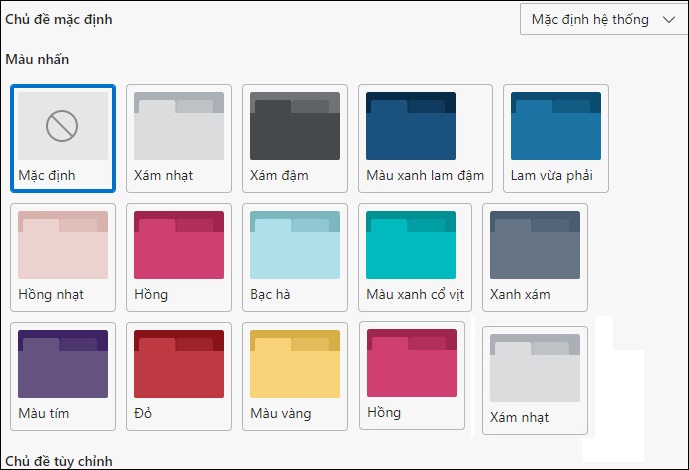Choose the Xám đậm accent color

tap(295, 136)
